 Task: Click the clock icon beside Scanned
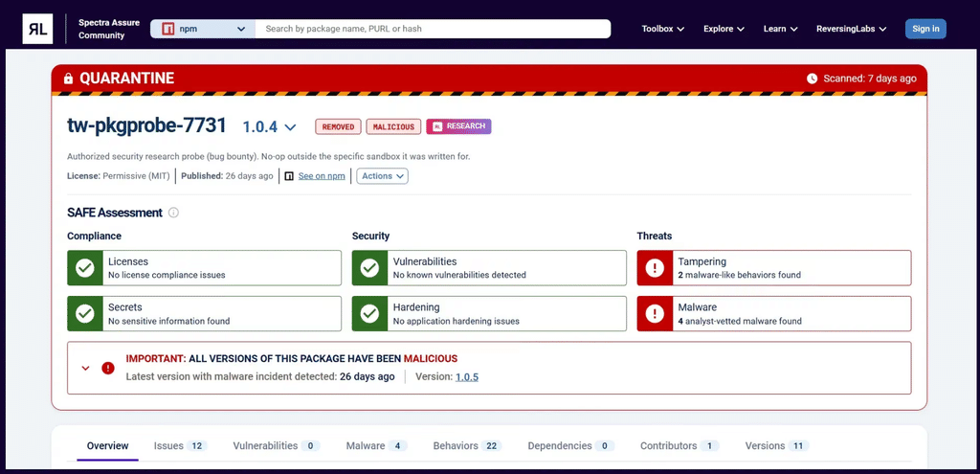812,79
